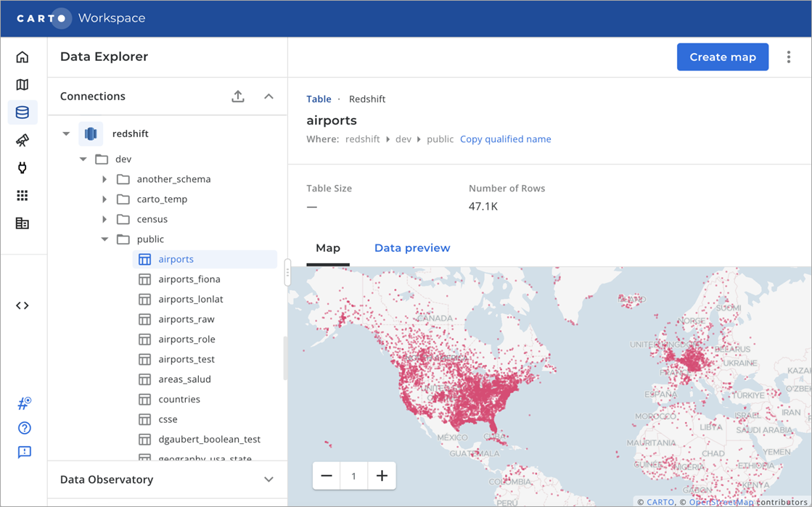Collapse the redshift connection tree arrow
This screenshot has width=812, height=507.
tap(66, 133)
